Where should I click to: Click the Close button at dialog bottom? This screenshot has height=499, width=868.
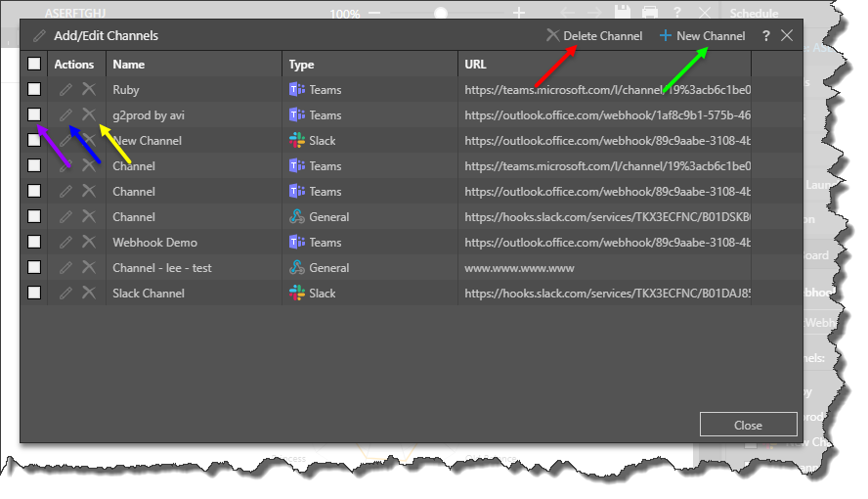(x=748, y=425)
